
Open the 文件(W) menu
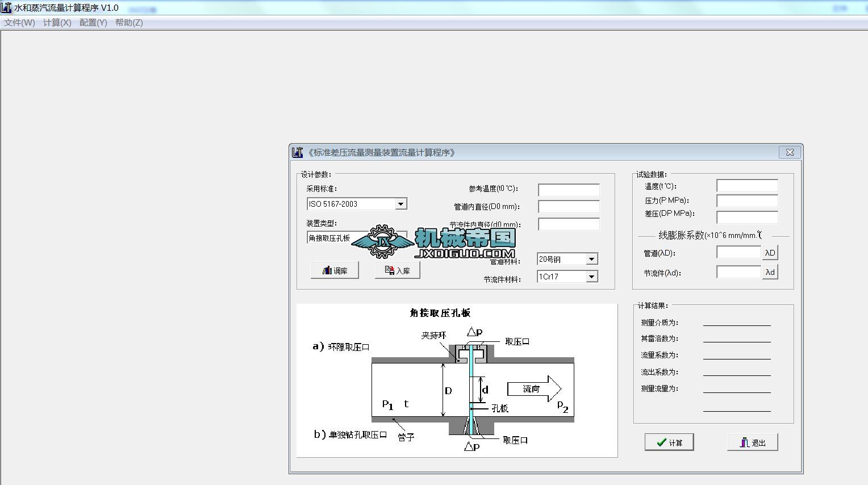click(18, 23)
